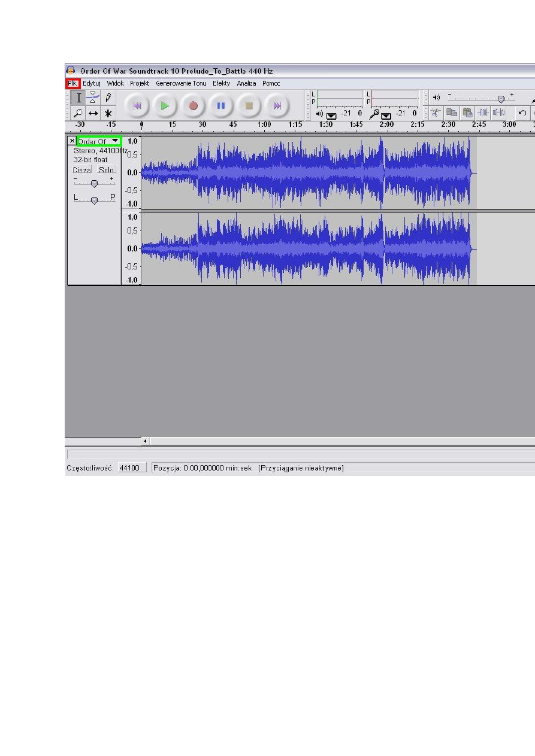Image resolution: width=535 pixels, height=756 pixels.
Task: Toggle the Solo button on track
Action: [106, 170]
